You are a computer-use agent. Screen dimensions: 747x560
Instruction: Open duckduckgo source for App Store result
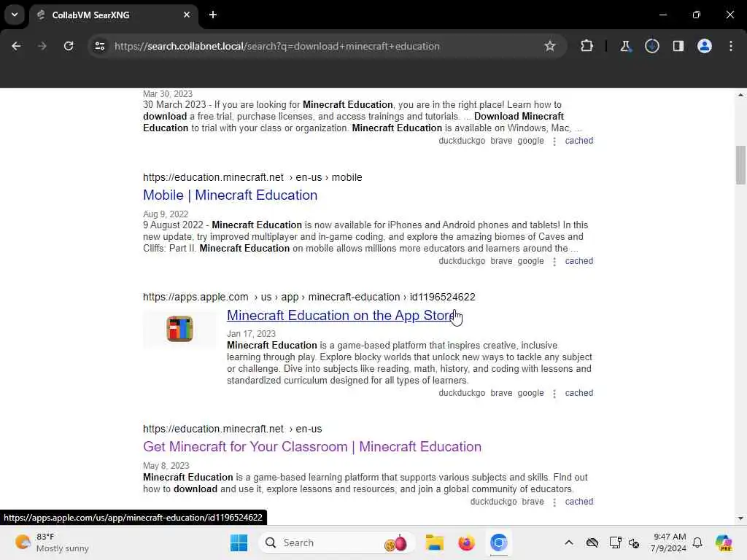(x=462, y=393)
